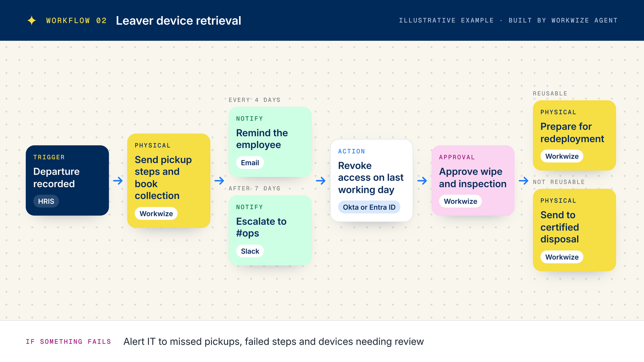Screen dimensions: 644x362
Task: Open the Approve wipe and inspection card
Action: coord(473,180)
